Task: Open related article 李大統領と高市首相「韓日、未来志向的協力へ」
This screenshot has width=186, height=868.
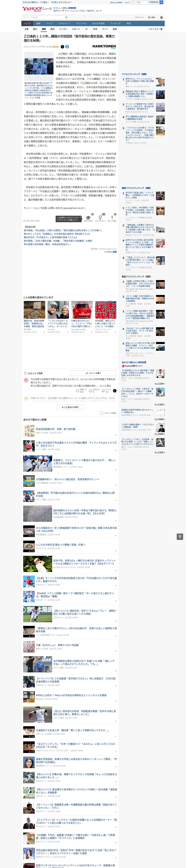Action: coord(47,244)
